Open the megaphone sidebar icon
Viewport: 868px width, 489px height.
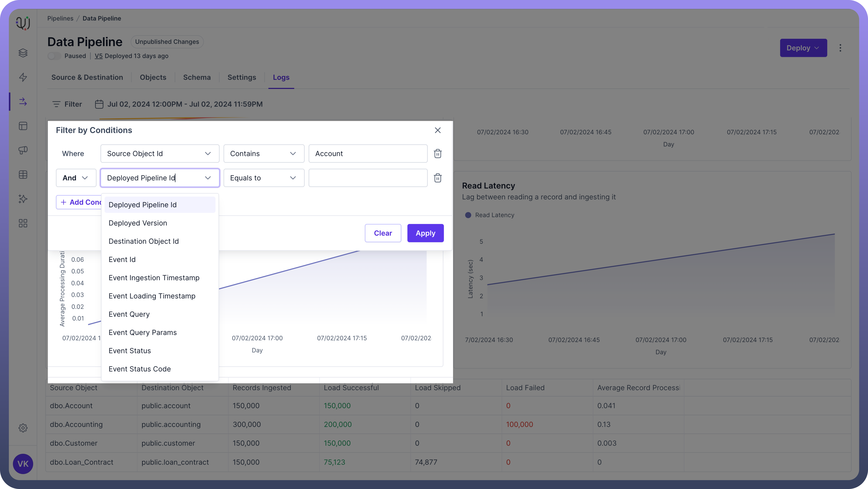pyautogui.click(x=23, y=150)
